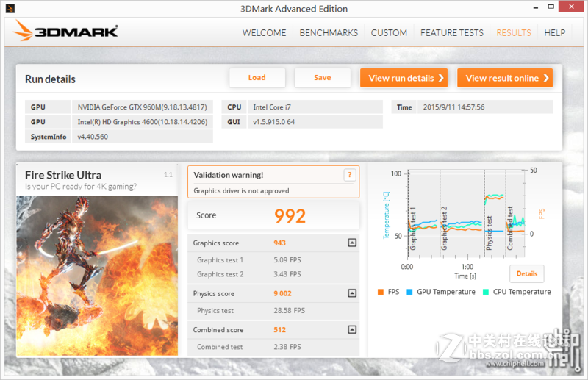Screen dimensions: 588x380
Task: Click the blue GPU Temperature legend swatch
Action: pyautogui.click(x=409, y=292)
